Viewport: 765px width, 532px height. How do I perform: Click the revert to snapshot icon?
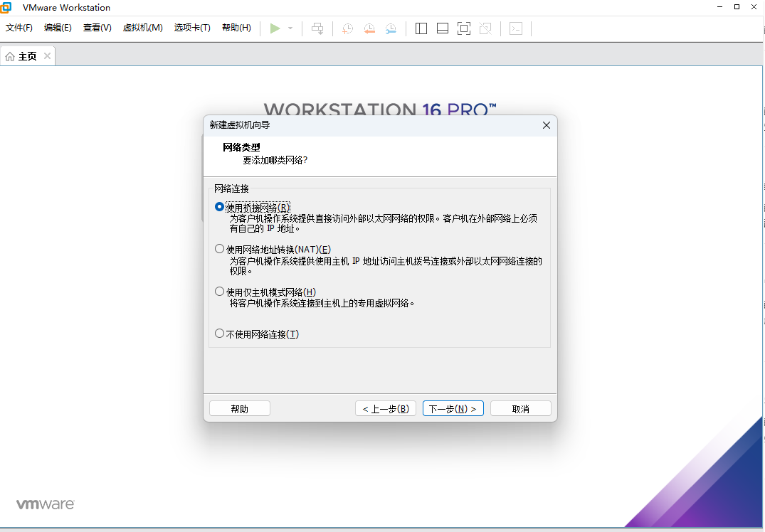pos(369,28)
